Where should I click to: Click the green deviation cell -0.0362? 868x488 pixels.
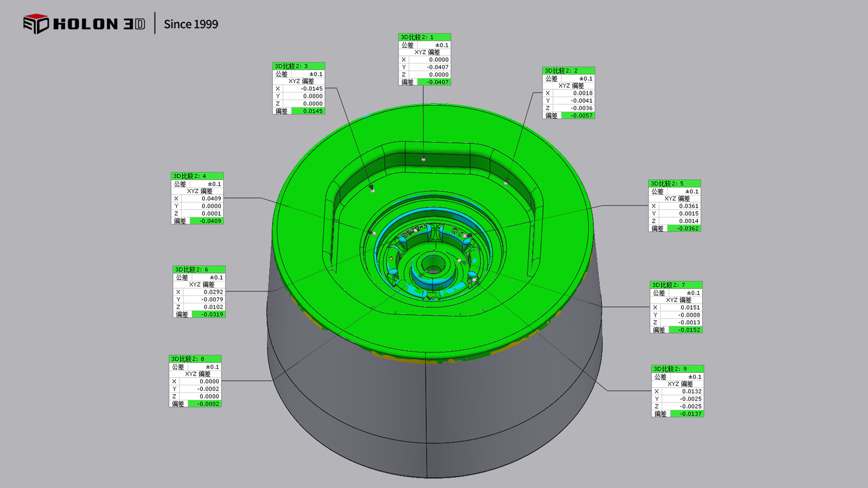click(x=684, y=229)
